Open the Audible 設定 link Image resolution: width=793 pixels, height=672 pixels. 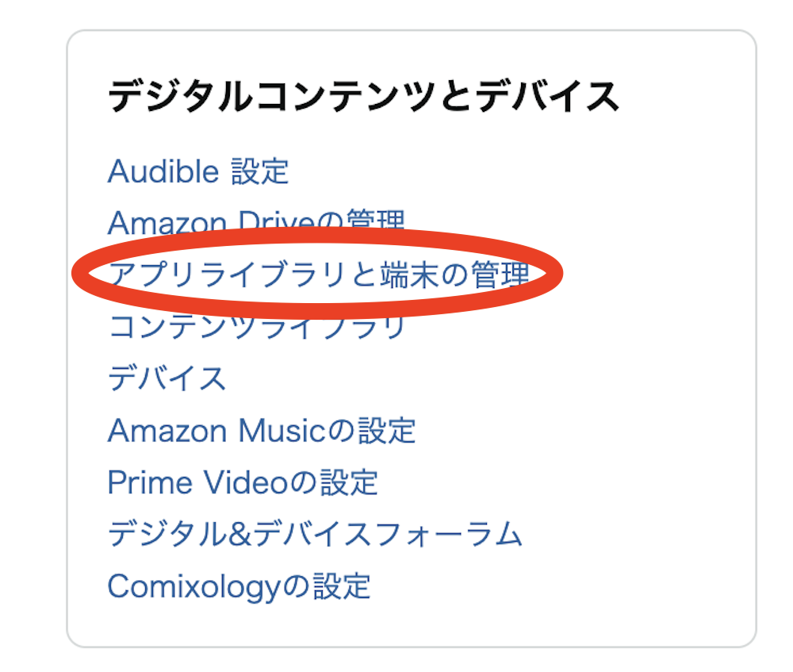(x=197, y=171)
